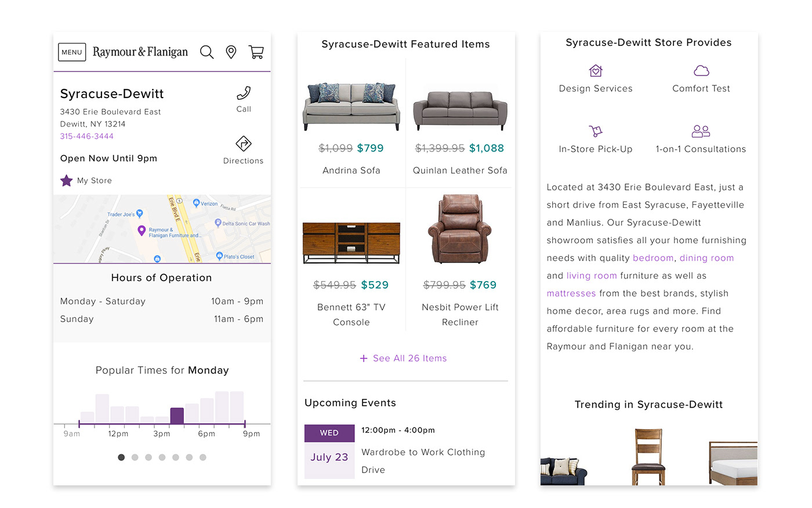Image resolution: width=812 pixels, height=508 pixels.
Task: Open the Bennett TV Console image
Action: [351, 243]
